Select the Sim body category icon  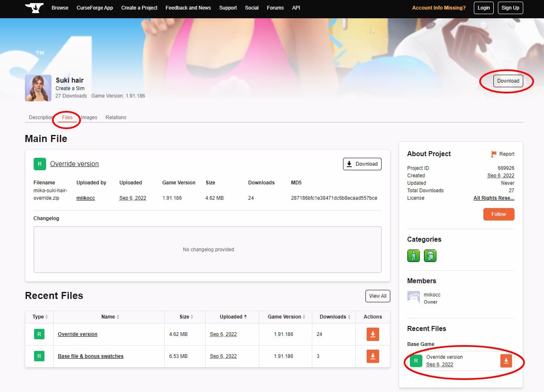point(413,256)
